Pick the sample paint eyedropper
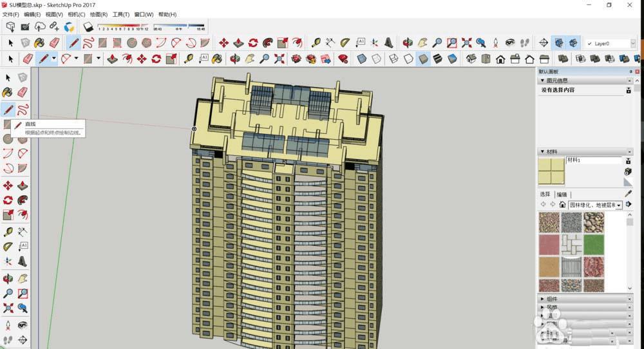This screenshot has width=644, height=349. 628,193
